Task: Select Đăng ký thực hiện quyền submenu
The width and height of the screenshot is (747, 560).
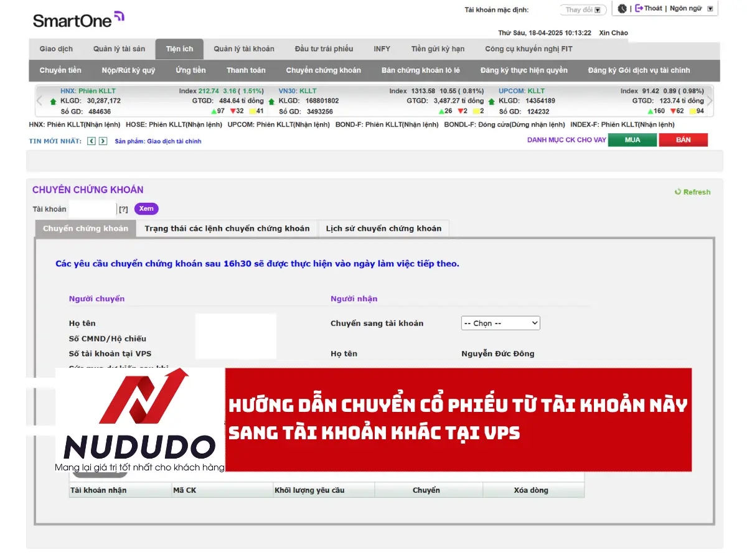Action: 524,70
